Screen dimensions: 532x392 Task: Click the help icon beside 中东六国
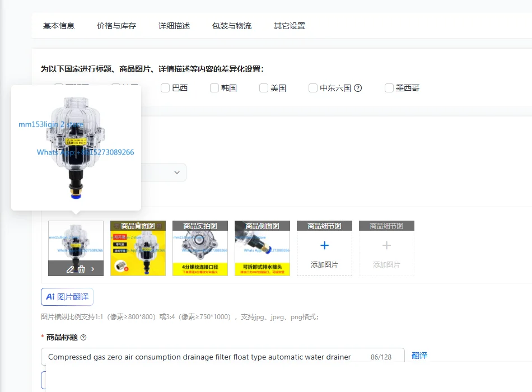[x=358, y=88]
